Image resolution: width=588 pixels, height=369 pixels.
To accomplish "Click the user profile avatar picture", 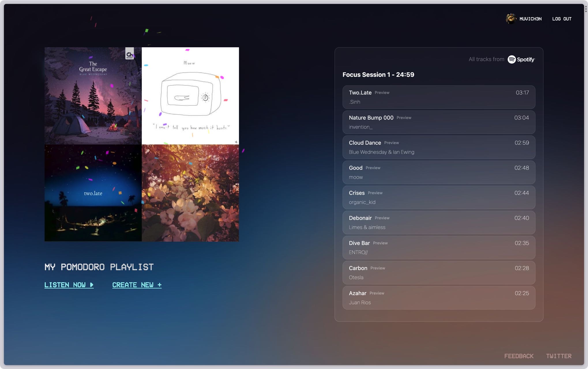I will click(511, 19).
